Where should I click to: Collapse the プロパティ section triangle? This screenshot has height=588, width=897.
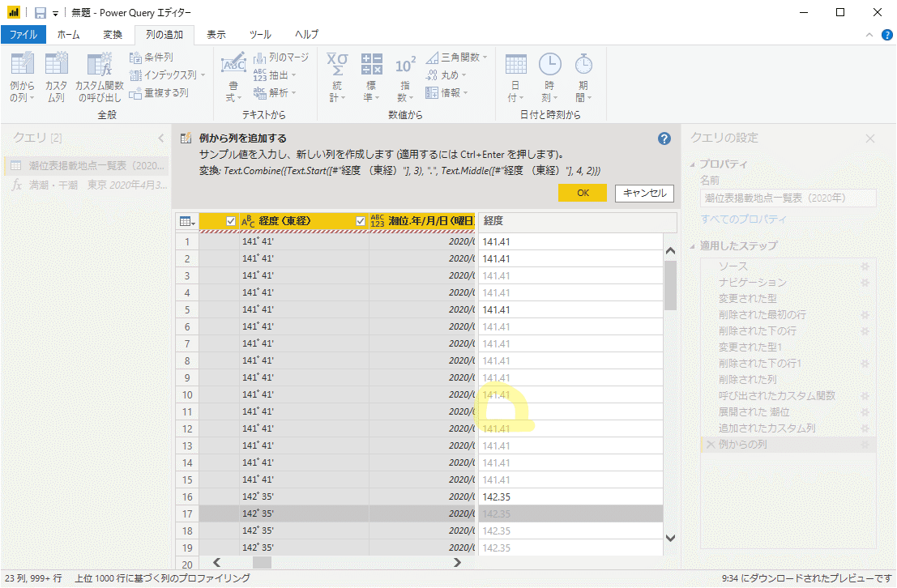pos(692,164)
